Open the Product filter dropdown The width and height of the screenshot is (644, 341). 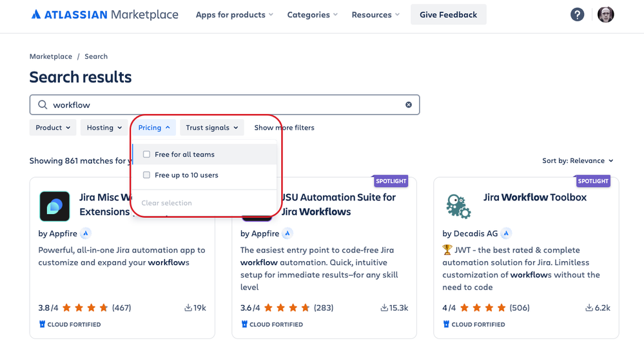click(53, 128)
